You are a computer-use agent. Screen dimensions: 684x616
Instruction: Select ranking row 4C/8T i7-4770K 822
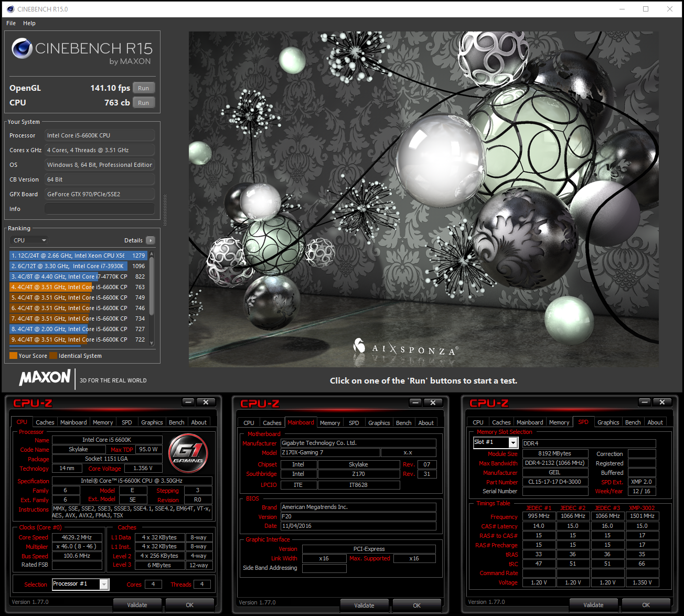click(x=79, y=277)
